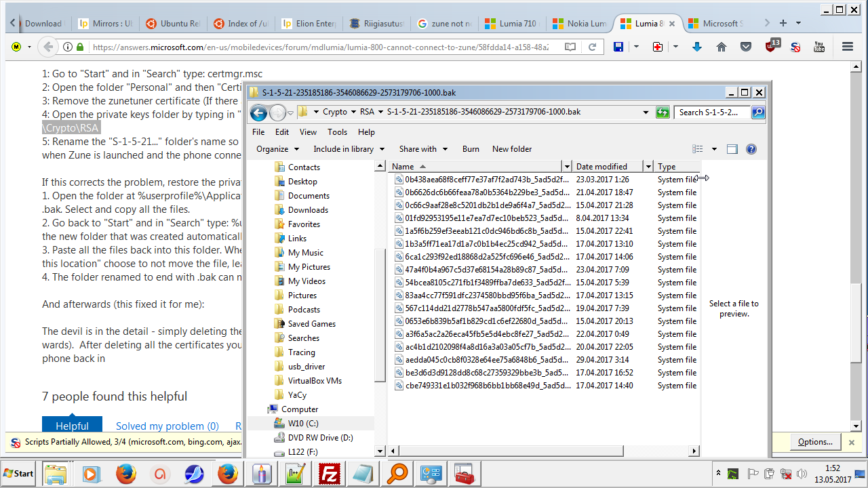Click the Explorer Forward arrow button
The height and width of the screenshot is (488, 868).
point(277,113)
